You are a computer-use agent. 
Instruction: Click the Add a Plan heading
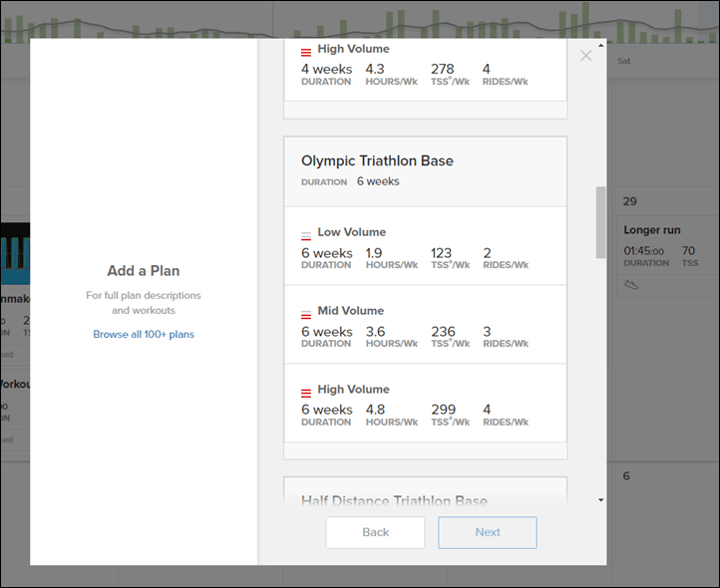[x=144, y=271]
